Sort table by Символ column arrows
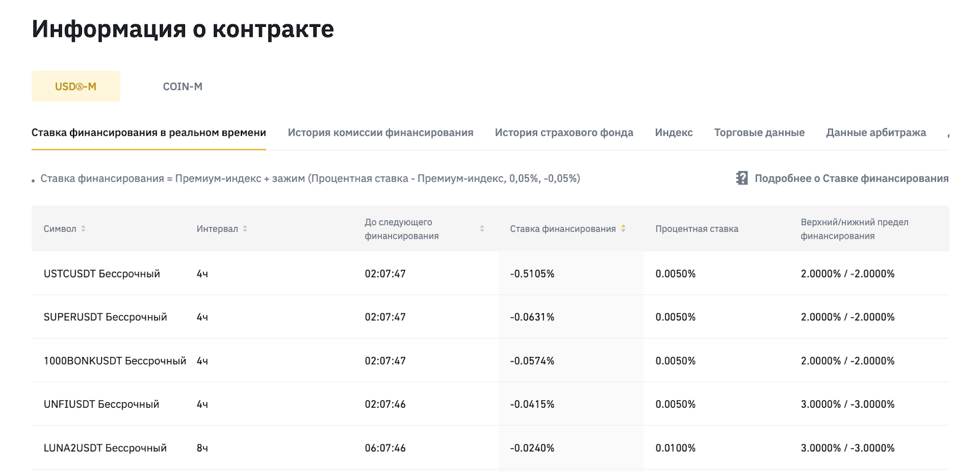 click(83, 228)
